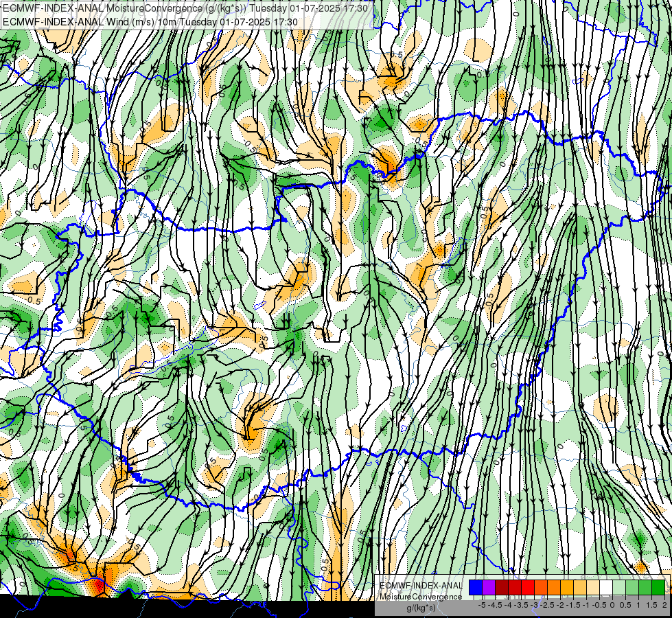
Task: Click the 'Wind (m/s) 10m' title line
Action: point(150,22)
